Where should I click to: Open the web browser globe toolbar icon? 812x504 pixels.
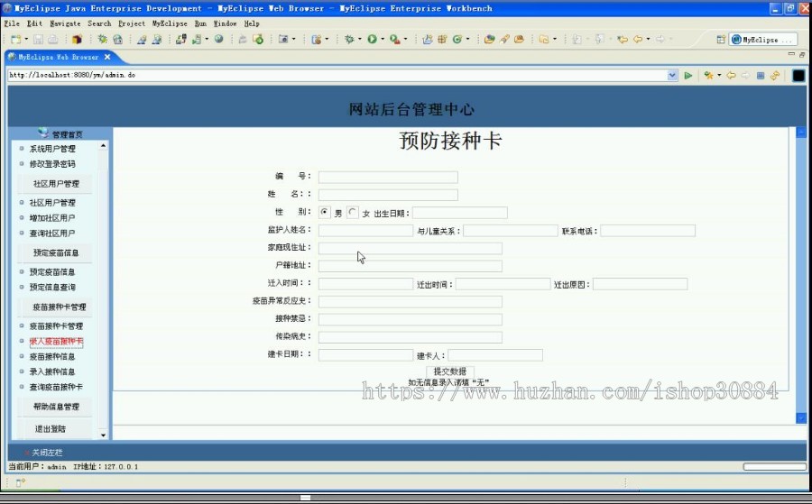tap(218, 39)
